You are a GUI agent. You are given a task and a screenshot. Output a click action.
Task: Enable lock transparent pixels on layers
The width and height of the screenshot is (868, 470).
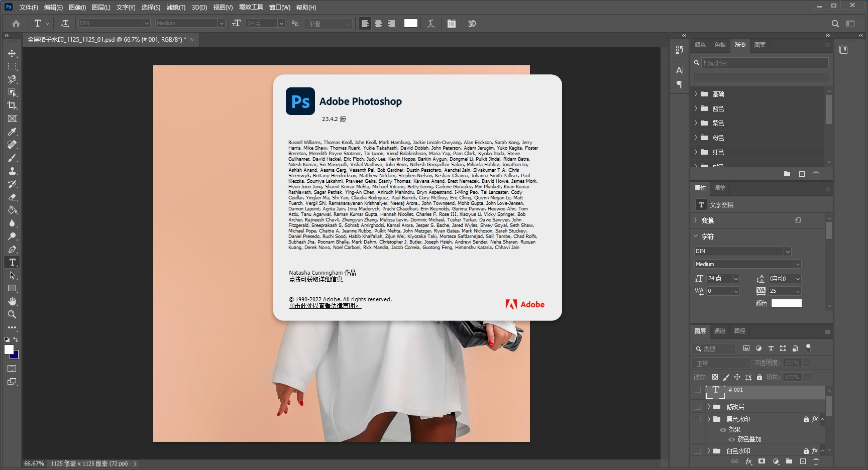(x=715, y=377)
